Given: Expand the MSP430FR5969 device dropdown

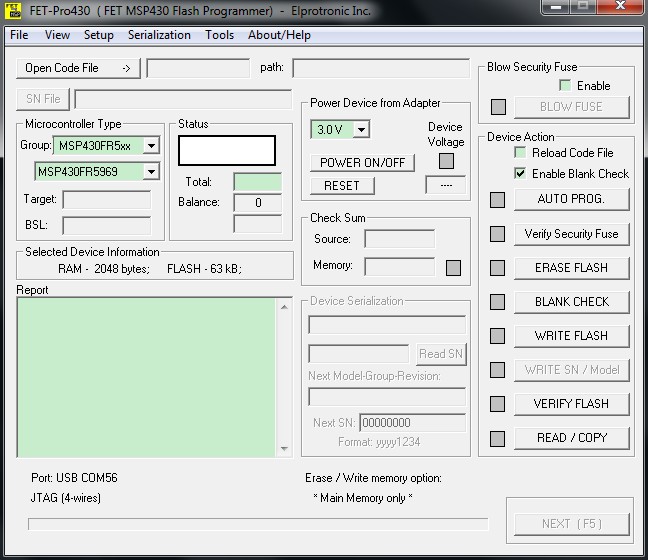Looking at the screenshot, I should pos(151,172).
